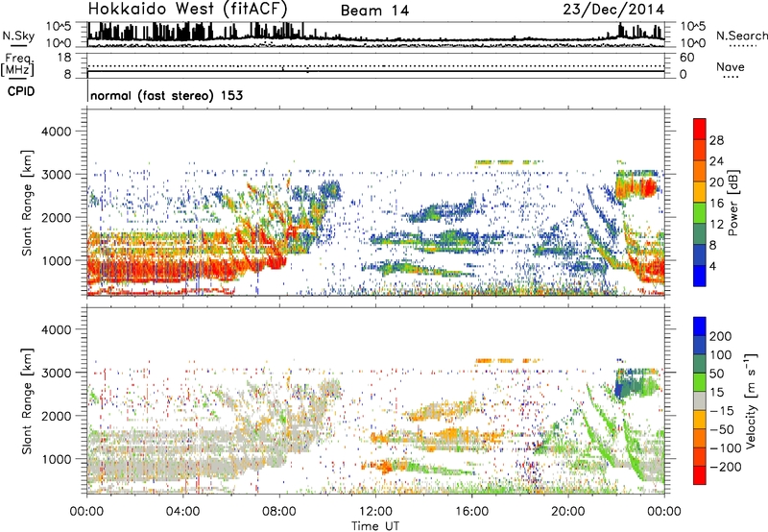Viewport: 768px width, 532px height.
Task: Click the gray zero-velocity segment of Velocity bar
Action: click(700, 401)
